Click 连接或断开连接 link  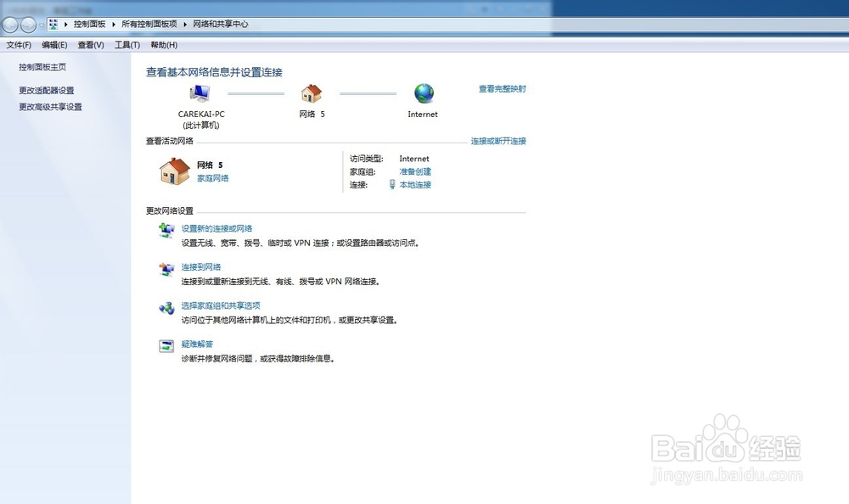coord(498,141)
